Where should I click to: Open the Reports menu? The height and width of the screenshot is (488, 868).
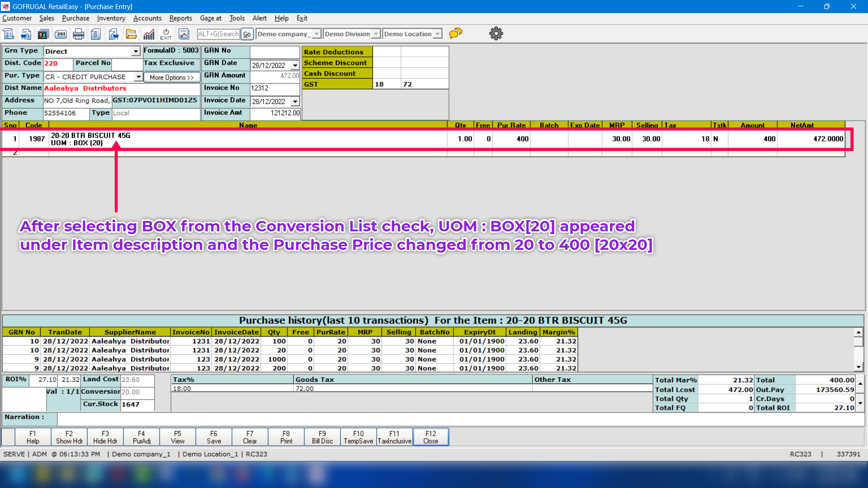[180, 18]
